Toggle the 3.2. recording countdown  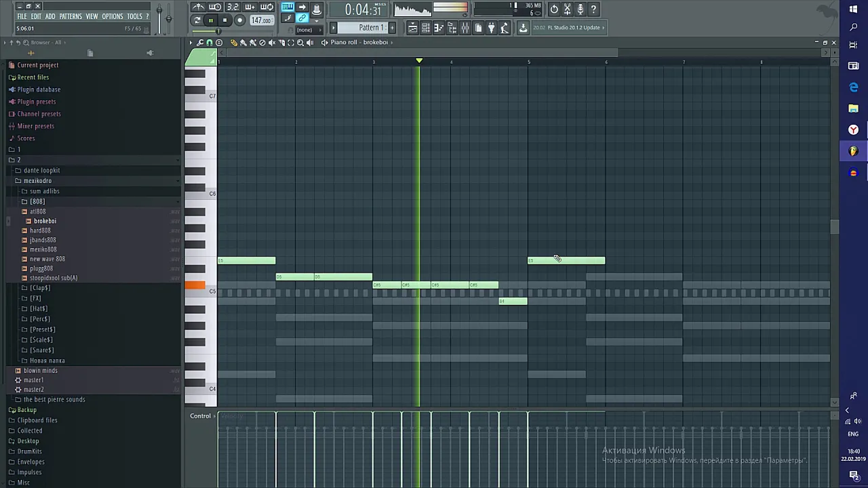point(233,7)
